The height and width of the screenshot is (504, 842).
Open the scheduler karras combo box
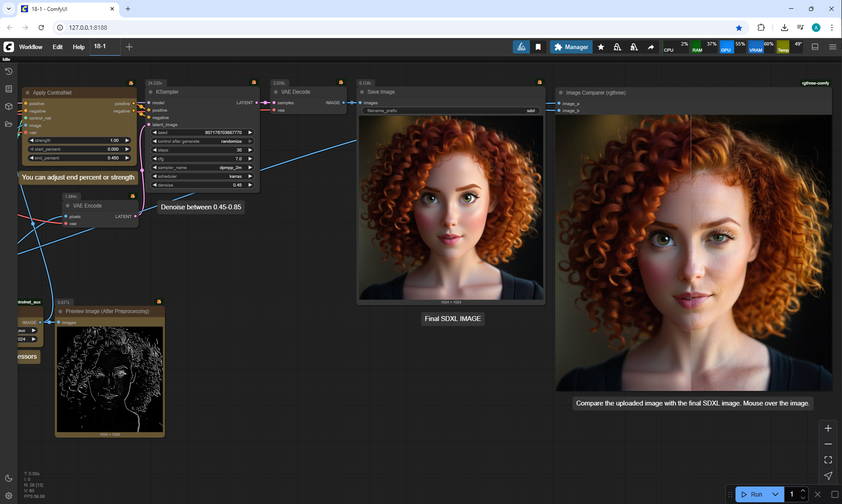[x=202, y=176]
